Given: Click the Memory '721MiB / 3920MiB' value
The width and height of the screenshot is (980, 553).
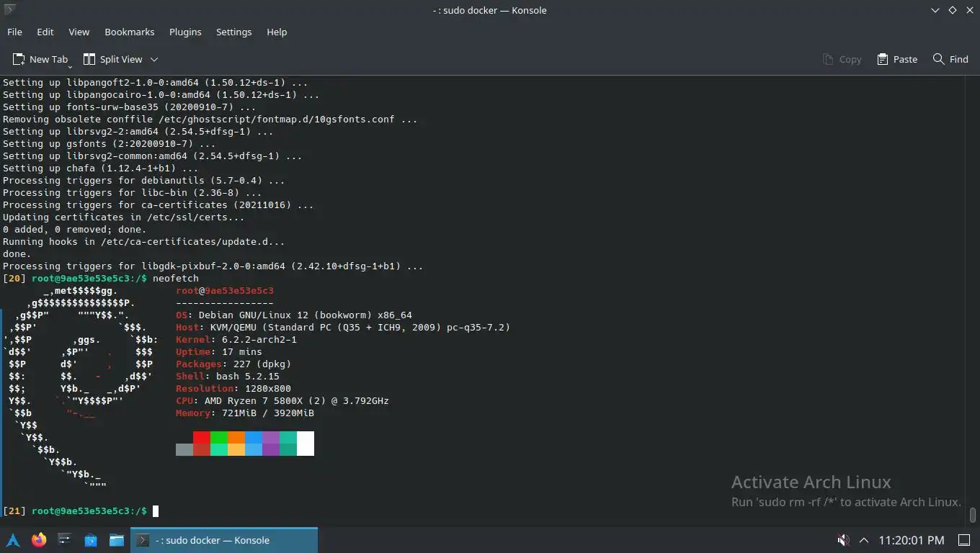Looking at the screenshot, I should coord(268,413).
